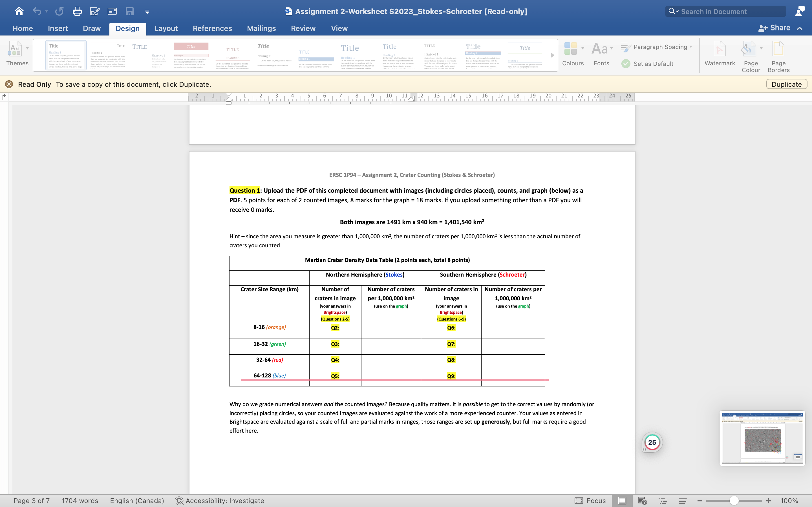Open the Mailings ribbon tab
This screenshot has height=507, width=812.
point(261,28)
